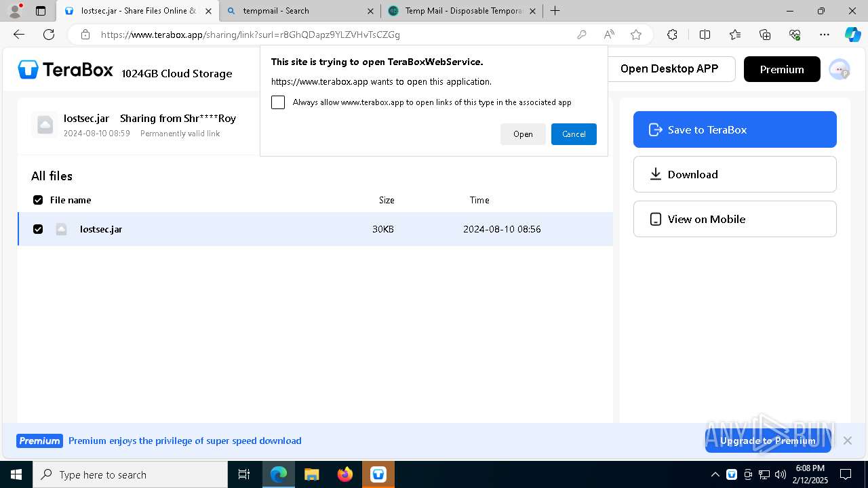Close the Temp Mail tab
This screenshot has width=868, height=488.
532,11
